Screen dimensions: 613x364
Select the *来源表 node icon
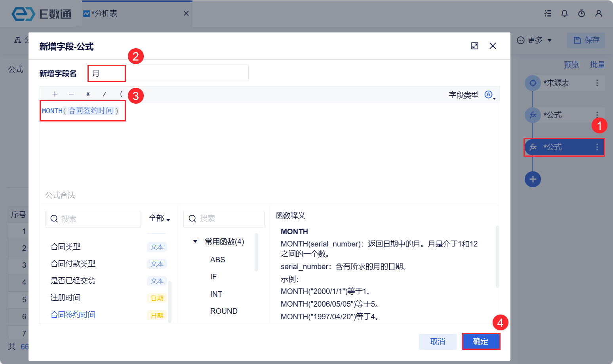pyautogui.click(x=533, y=83)
